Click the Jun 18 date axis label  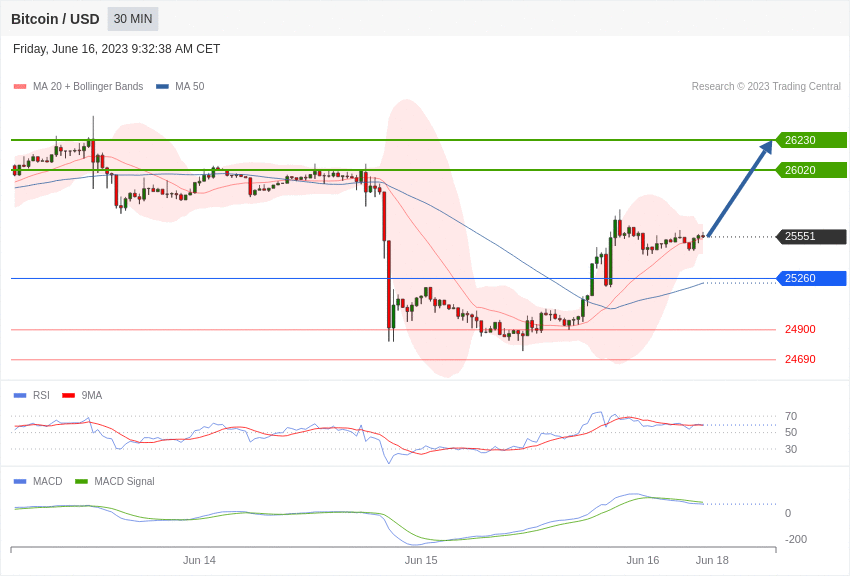tap(712, 560)
